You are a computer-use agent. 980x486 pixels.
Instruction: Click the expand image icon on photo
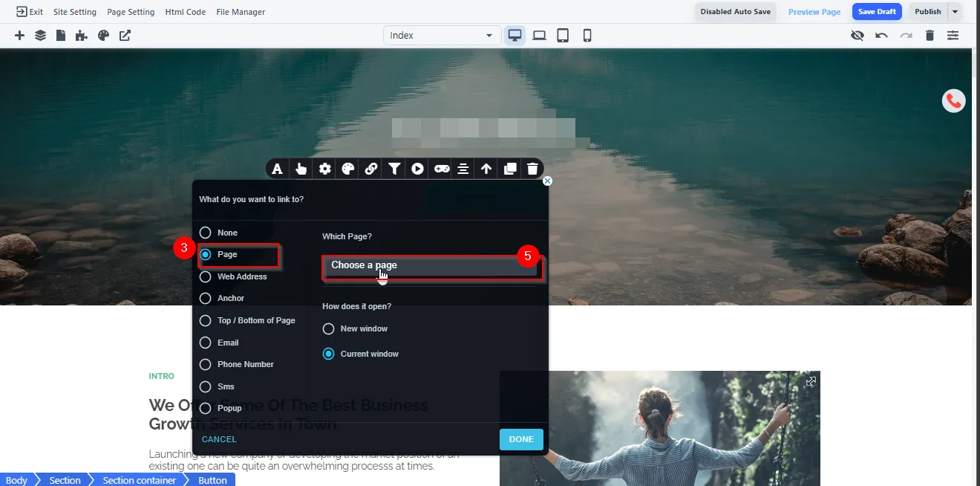click(x=811, y=381)
